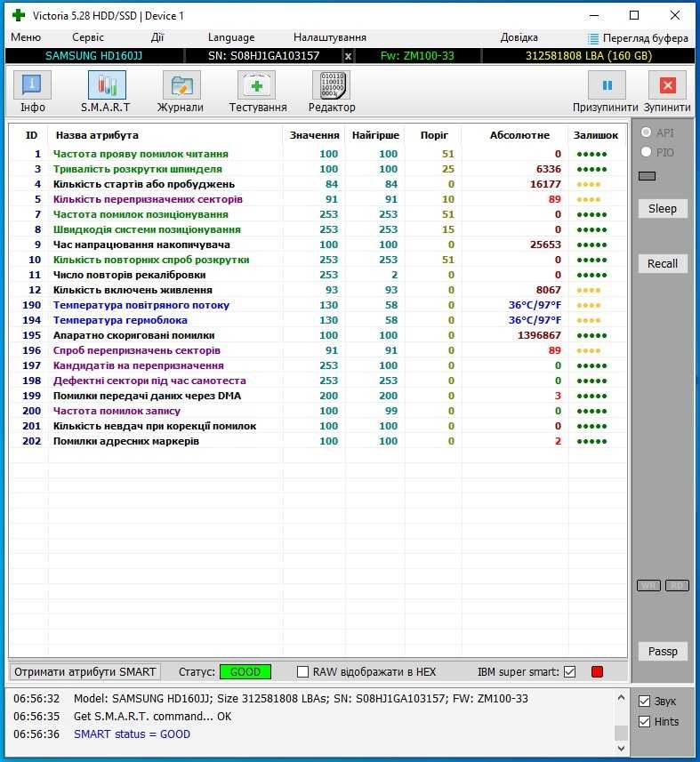Select row Спроб перепризначень секторів

coord(318,350)
